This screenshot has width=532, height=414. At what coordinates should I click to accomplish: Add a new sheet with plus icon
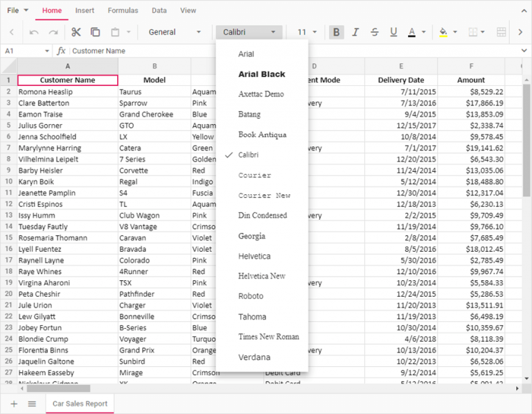(14, 404)
